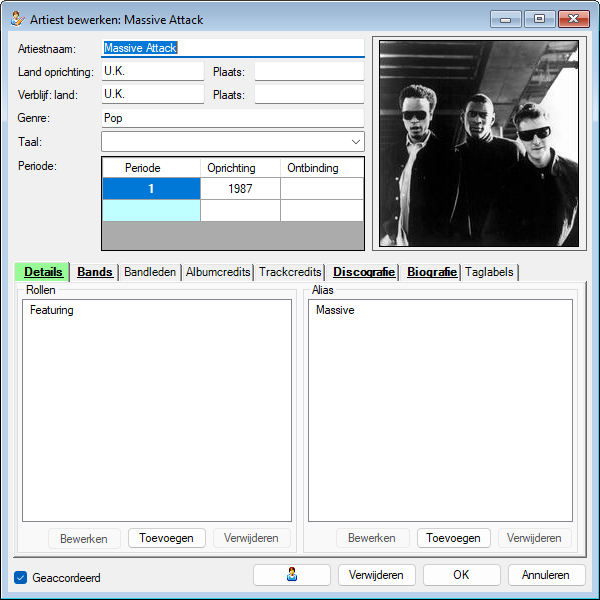600x600 pixels.
Task: Open the Trackcredits tab
Action: tap(290, 272)
